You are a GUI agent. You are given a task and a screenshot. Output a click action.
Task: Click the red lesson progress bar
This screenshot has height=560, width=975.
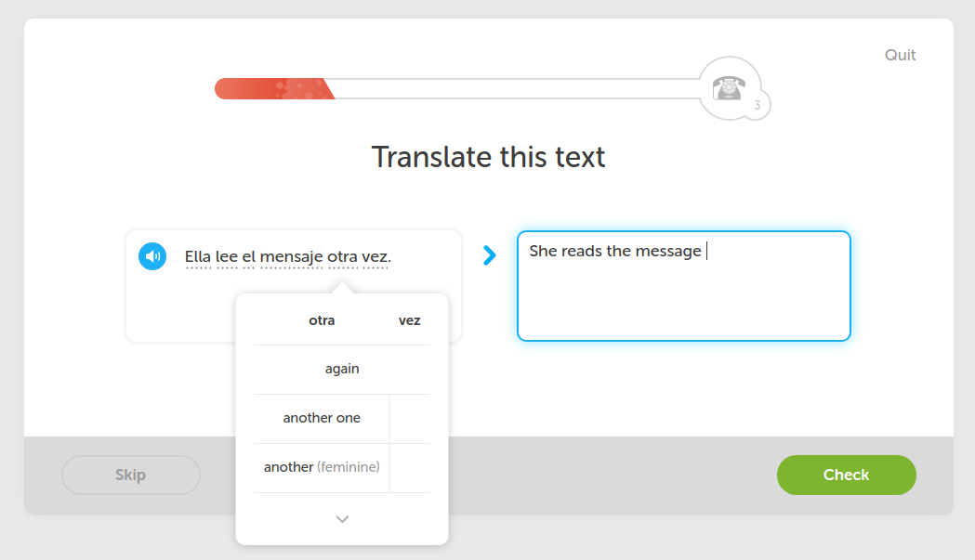pos(274,89)
